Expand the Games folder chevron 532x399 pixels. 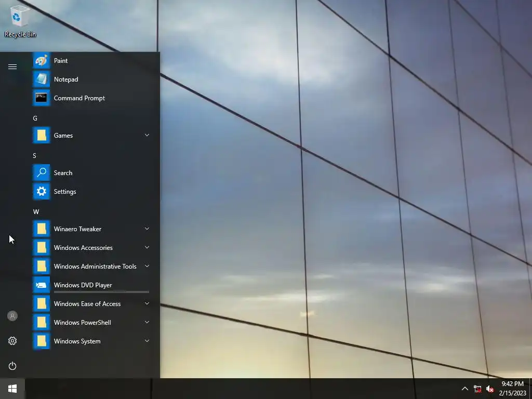pyautogui.click(x=147, y=135)
